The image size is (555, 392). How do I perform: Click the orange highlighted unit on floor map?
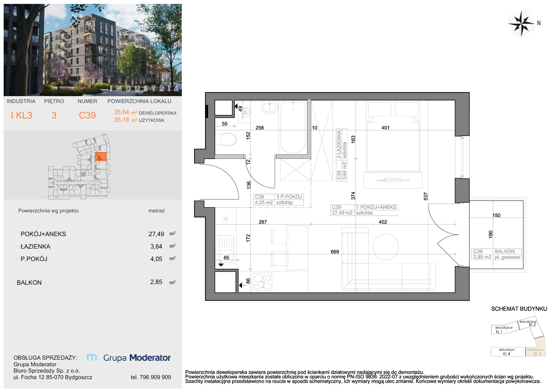tap(101, 156)
